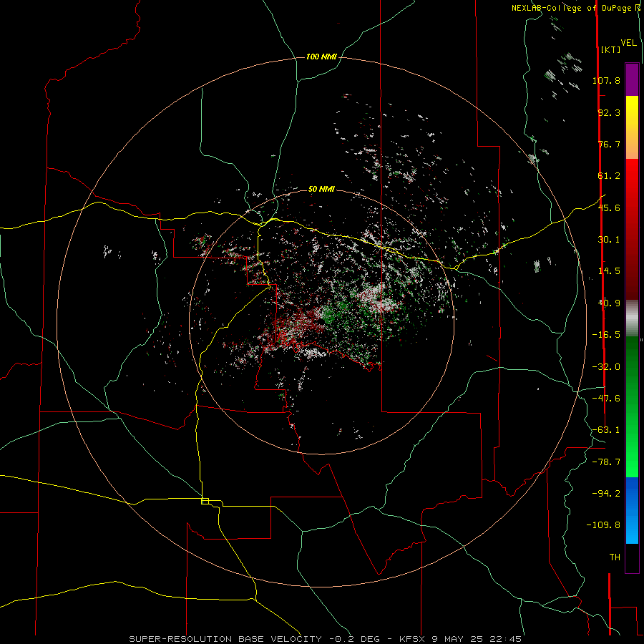
Task: Click the 107.8 velocity scale value
Action: [606, 80]
